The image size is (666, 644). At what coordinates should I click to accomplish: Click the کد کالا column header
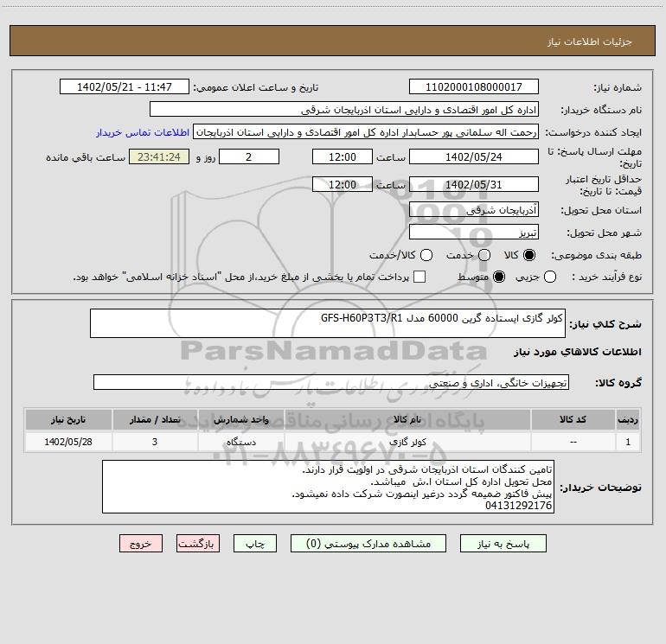573,420
